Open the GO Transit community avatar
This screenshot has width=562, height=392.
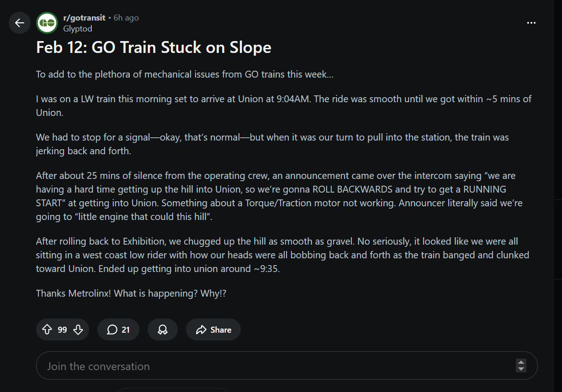pyautogui.click(x=47, y=23)
